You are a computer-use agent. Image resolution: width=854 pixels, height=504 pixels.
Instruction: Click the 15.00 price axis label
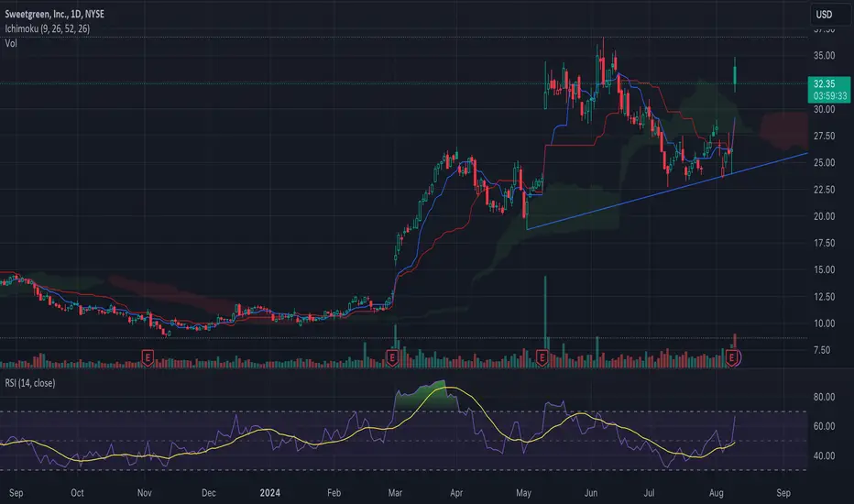824,269
